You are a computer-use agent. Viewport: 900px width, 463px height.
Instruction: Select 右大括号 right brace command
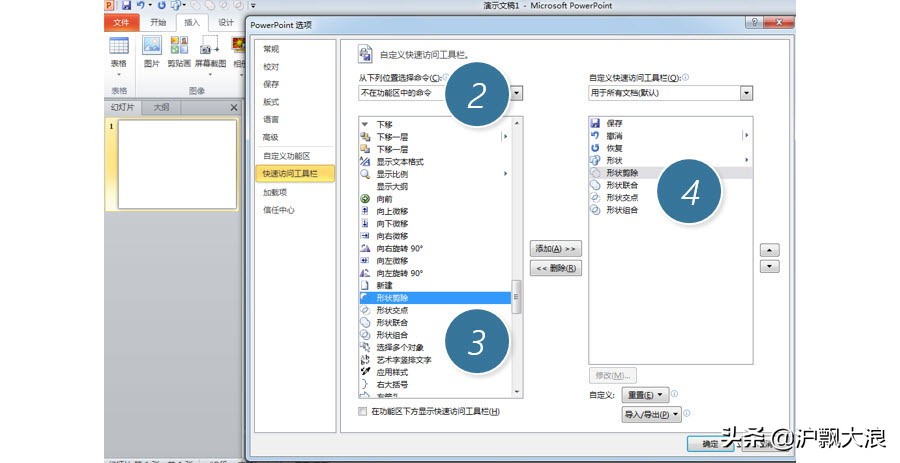(x=435, y=384)
